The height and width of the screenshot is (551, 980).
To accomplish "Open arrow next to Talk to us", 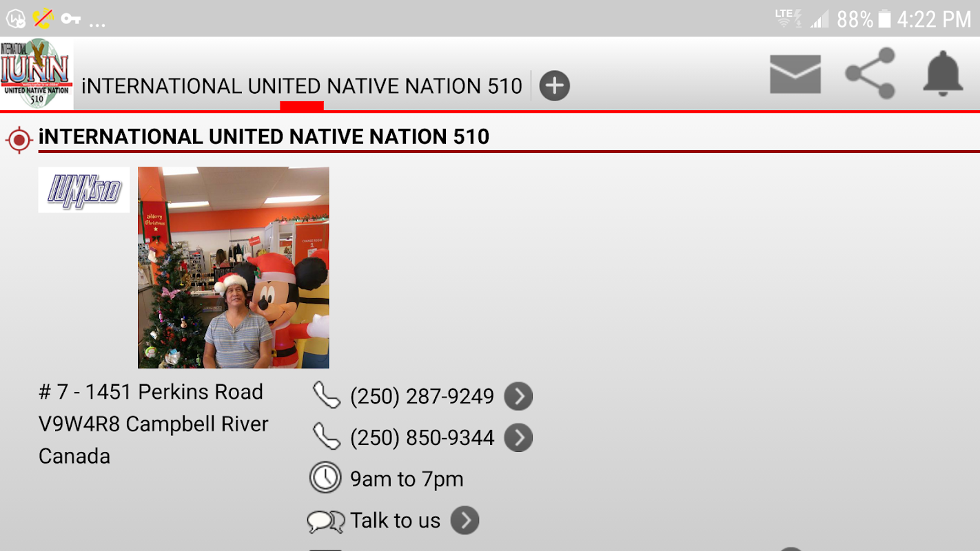I will 465,521.
